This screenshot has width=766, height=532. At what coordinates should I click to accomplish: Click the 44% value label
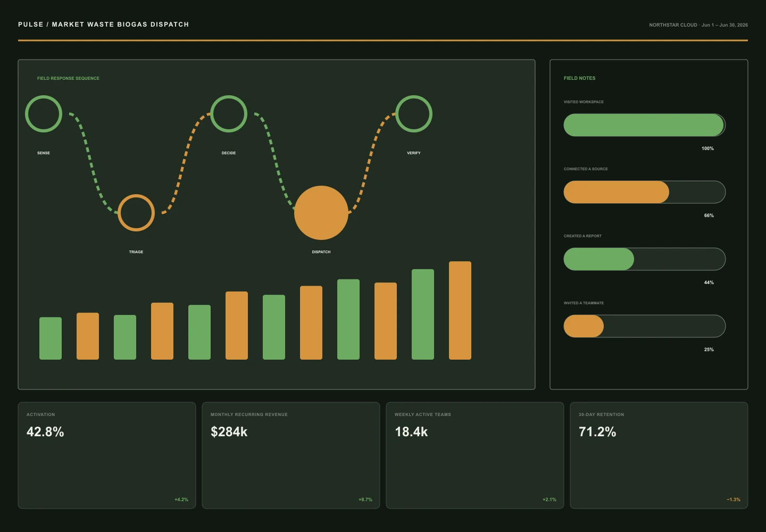point(709,282)
